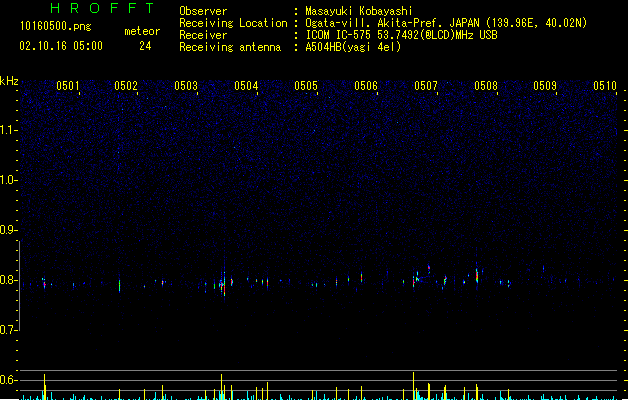Click time marker 0505
The width and height of the screenshot is (629, 400).
306,85
